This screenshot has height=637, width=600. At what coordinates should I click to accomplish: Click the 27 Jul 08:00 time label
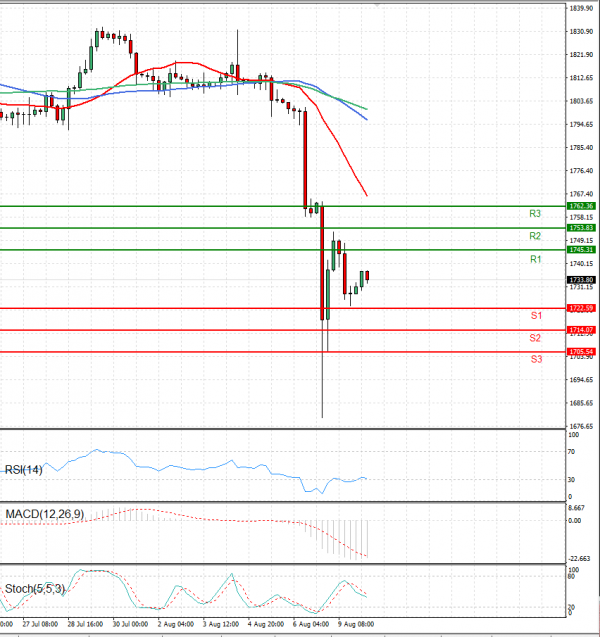click(x=40, y=624)
